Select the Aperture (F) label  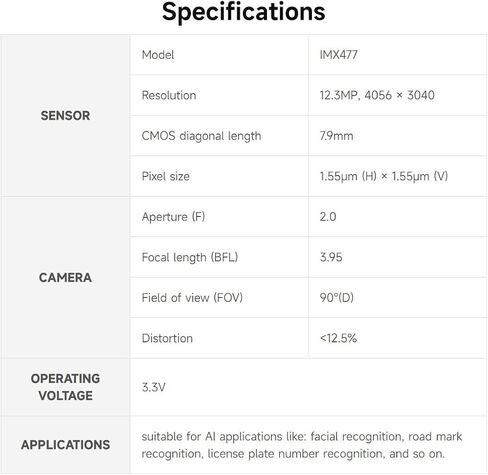click(x=173, y=217)
